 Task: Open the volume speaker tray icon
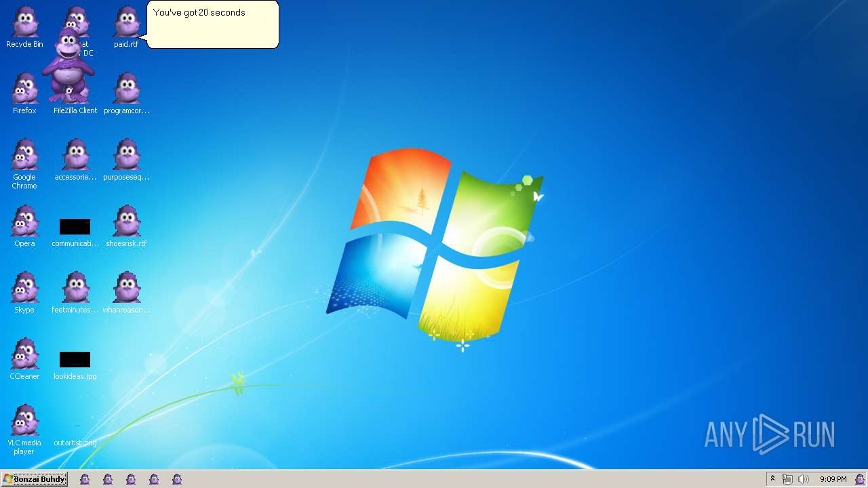(x=804, y=479)
